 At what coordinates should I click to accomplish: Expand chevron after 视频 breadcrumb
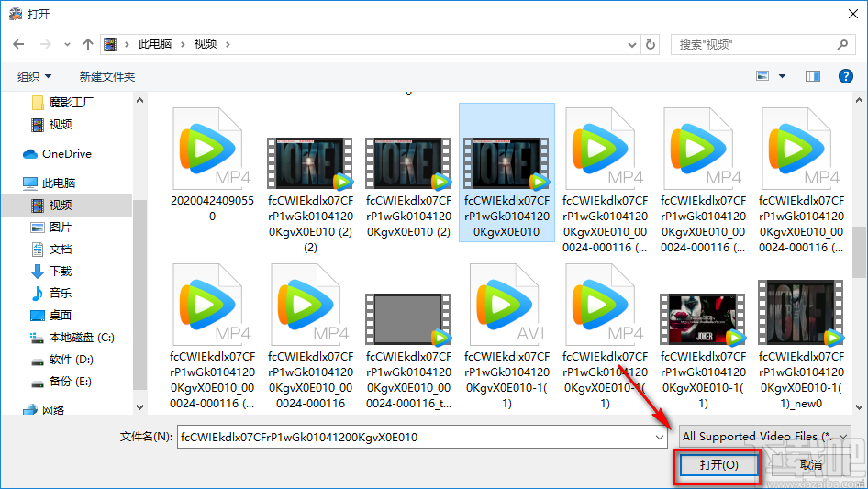(228, 44)
